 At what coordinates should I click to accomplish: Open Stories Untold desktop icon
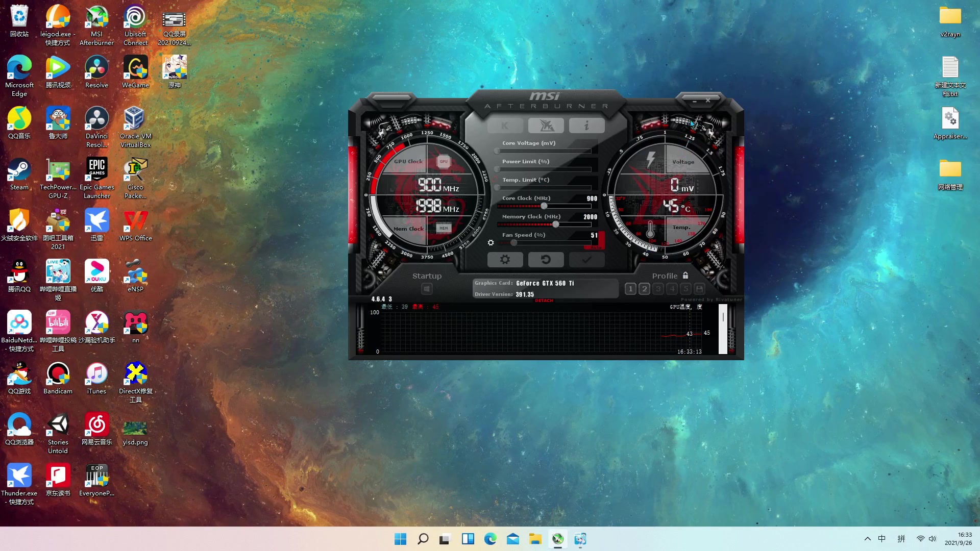tap(58, 434)
